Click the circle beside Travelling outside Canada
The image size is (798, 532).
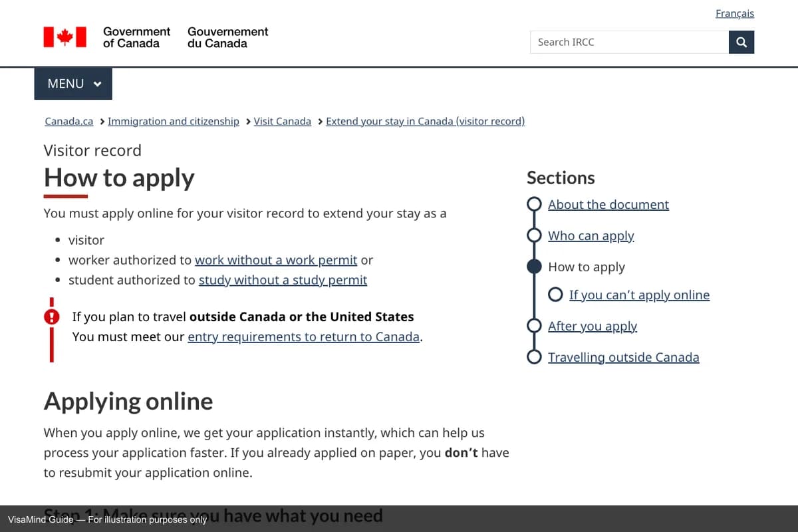click(x=534, y=356)
